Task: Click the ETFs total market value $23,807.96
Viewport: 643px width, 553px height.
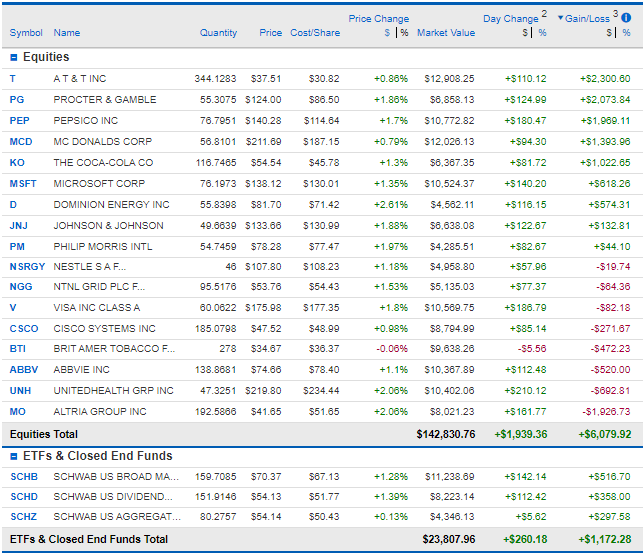Action: [449, 539]
